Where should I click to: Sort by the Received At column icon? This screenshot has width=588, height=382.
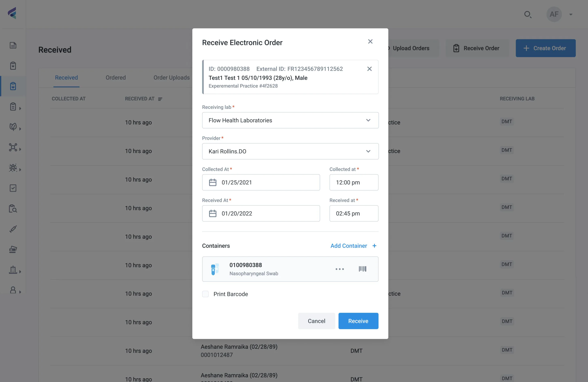(160, 99)
